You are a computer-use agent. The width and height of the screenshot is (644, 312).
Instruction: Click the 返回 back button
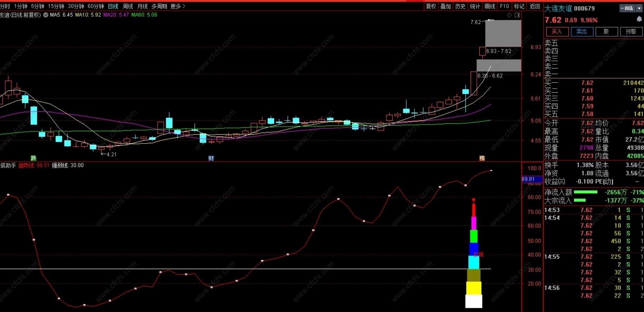coord(535,6)
